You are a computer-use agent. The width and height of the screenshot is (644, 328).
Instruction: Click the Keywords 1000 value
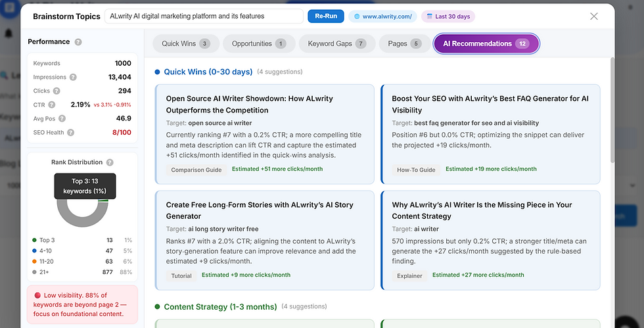coord(123,63)
